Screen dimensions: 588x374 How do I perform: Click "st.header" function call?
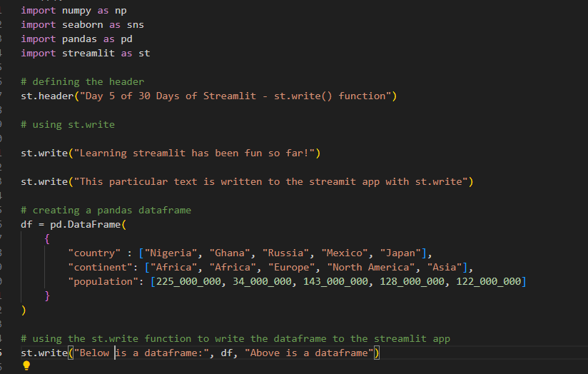click(x=47, y=96)
